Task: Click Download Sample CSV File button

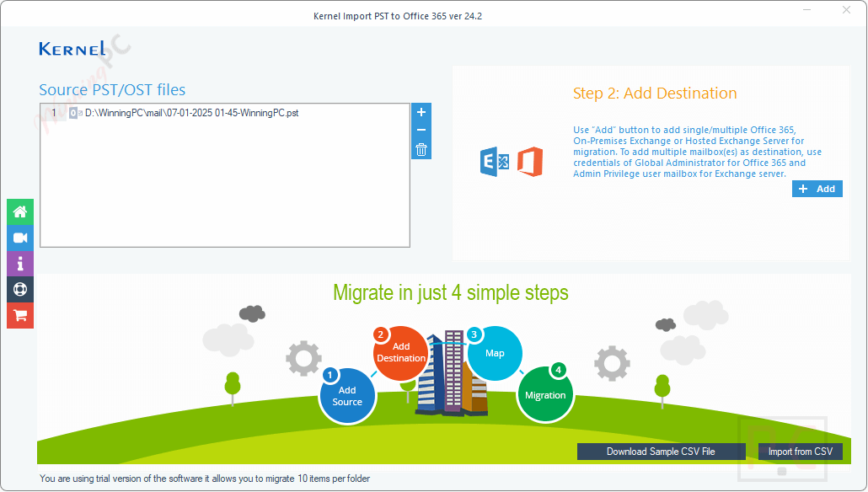Action: [661, 452]
